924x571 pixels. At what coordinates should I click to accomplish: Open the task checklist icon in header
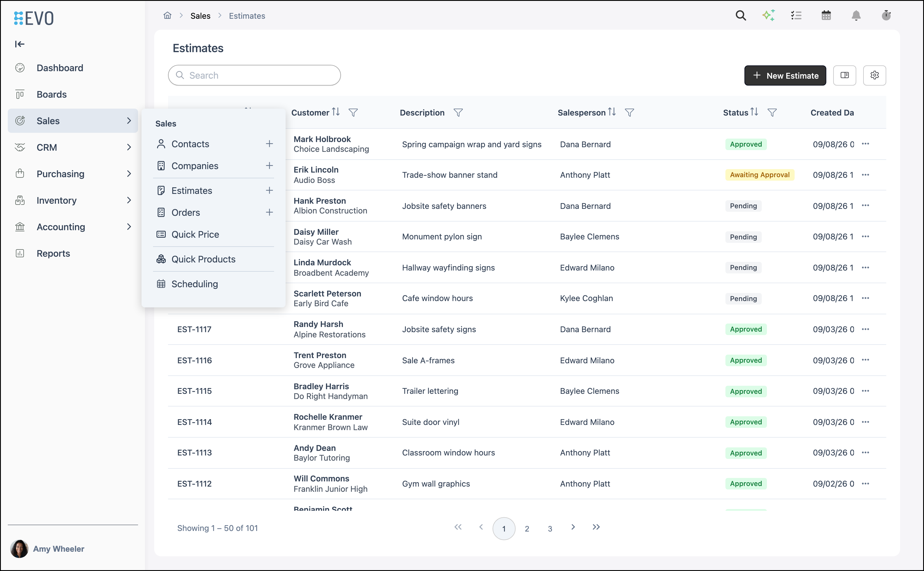(x=796, y=16)
